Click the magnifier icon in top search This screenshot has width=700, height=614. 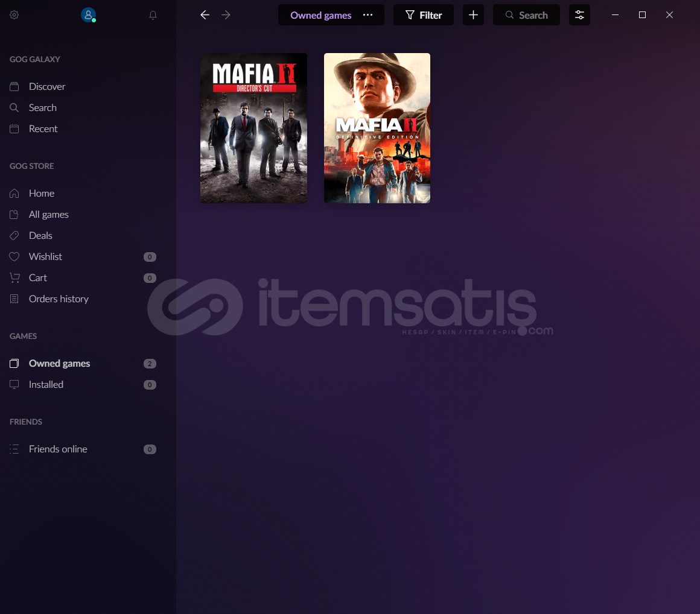tap(509, 15)
